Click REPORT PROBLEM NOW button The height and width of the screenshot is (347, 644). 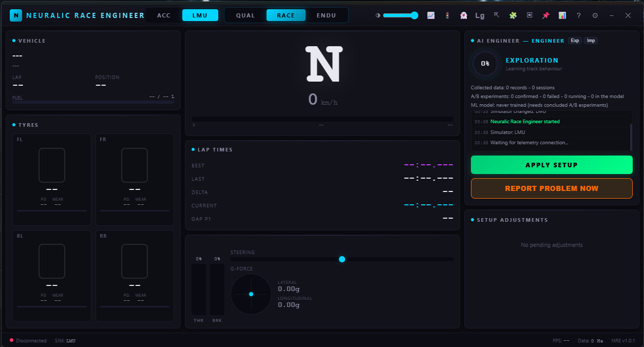click(552, 188)
